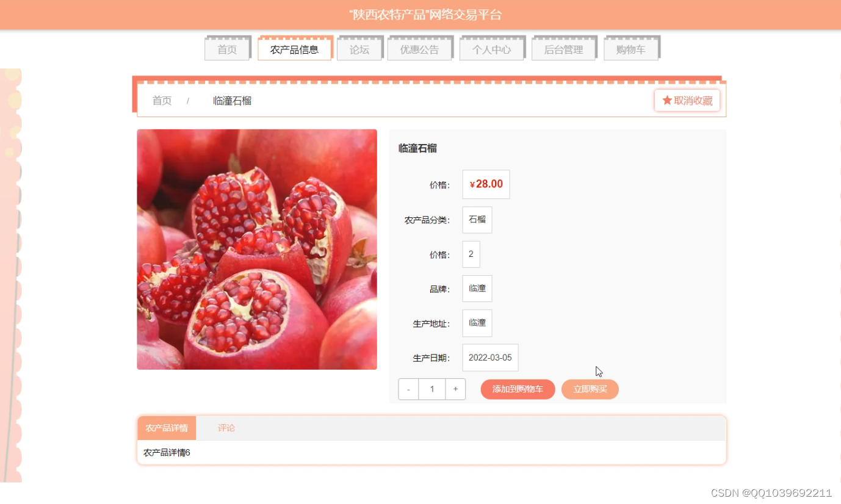Click the ¥28.00 price box
The image size is (841, 504).
coord(486,184)
